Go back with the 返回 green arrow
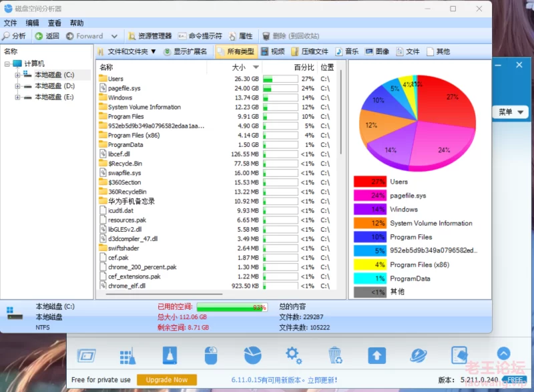Viewport: 534px width, 392px height. point(47,36)
